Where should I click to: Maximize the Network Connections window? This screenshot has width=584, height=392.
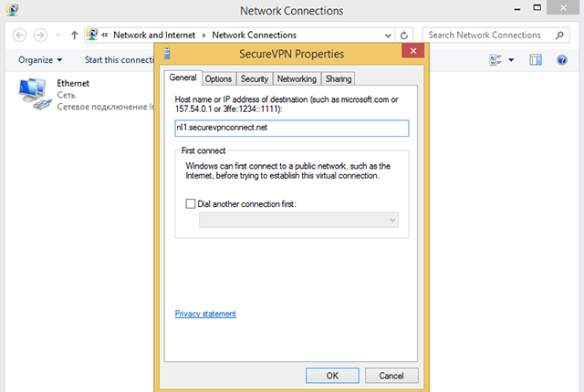tap(537, 8)
